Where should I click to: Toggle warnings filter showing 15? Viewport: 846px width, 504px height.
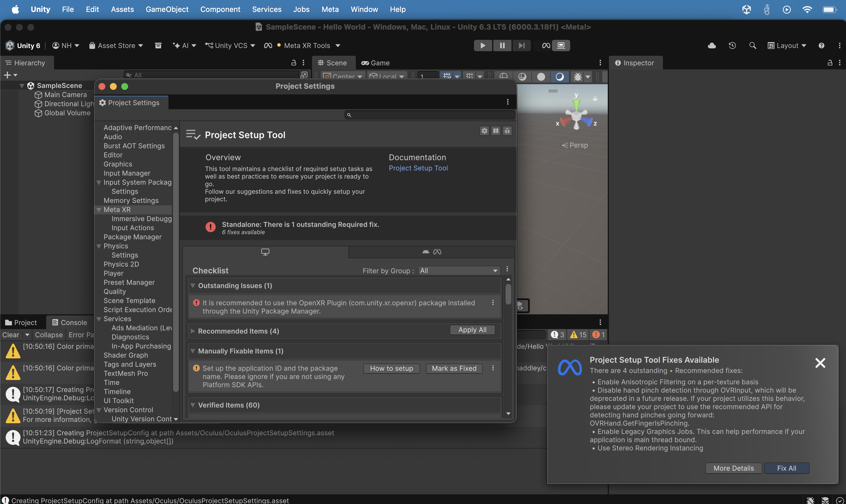[578, 334]
